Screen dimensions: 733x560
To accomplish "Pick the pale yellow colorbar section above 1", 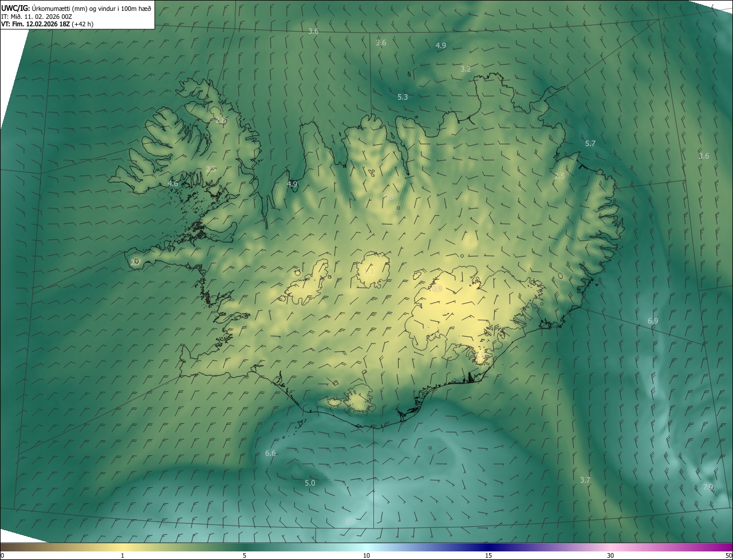I will 123,547.
